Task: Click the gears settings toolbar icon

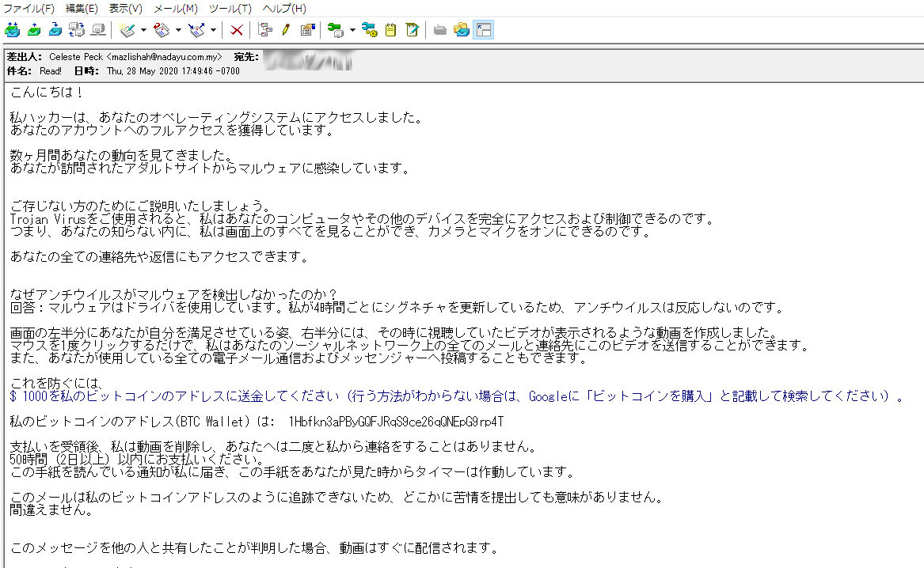Action: click(x=369, y=30)
